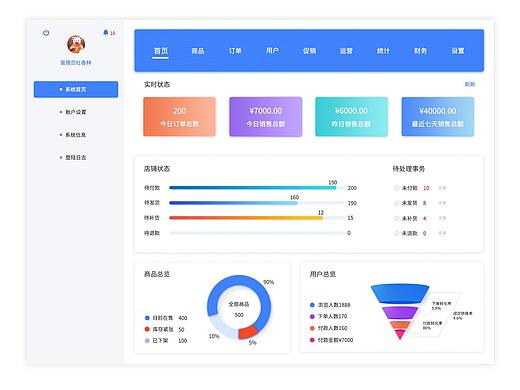Click the blue top funnel layer
Screen dimensions: 520x390
point(400,294)
